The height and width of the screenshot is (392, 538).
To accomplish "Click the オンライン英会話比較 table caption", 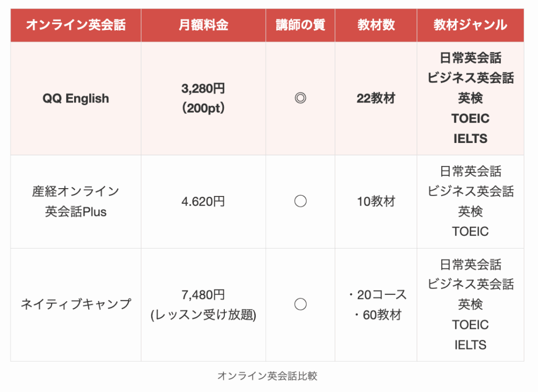I will click(x=267, y=376).
